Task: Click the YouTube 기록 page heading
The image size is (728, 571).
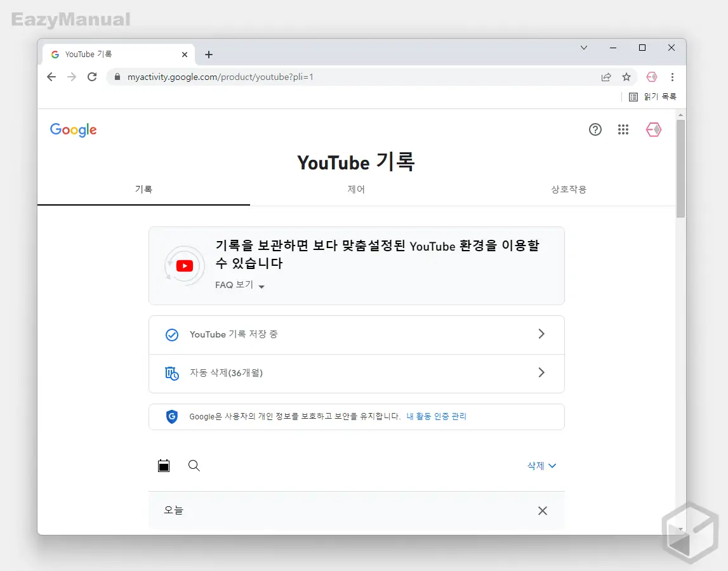Action: point(356,162)
